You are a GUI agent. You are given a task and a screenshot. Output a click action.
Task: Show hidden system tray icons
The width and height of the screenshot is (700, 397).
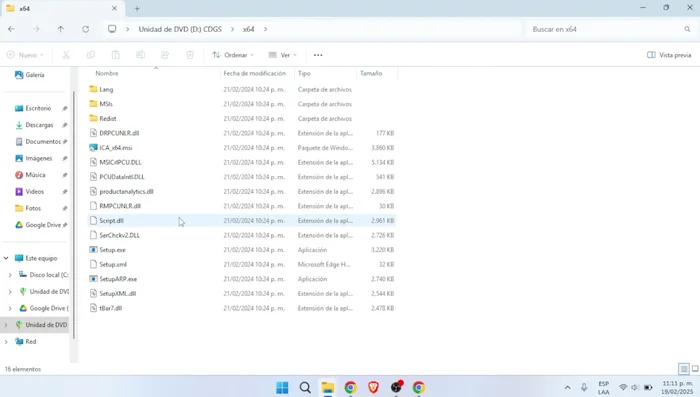(x=567, y=388)
